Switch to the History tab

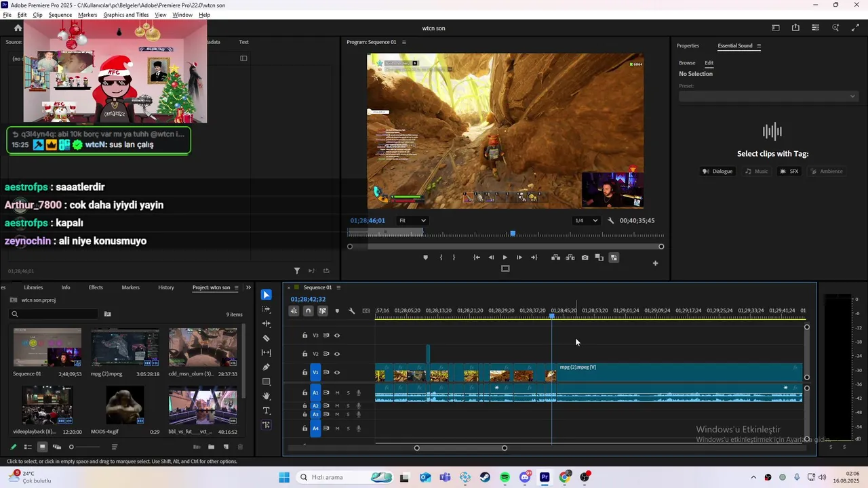[x=166, y=287]
